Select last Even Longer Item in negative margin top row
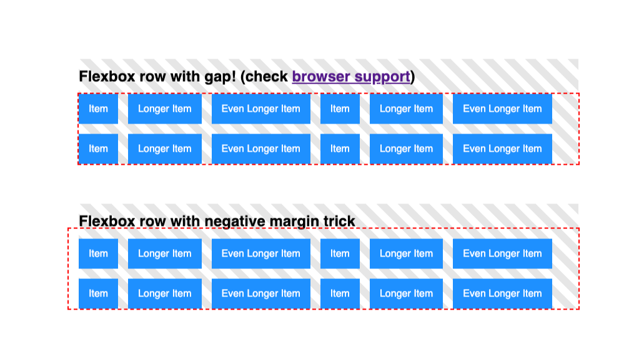 point(502,253)
